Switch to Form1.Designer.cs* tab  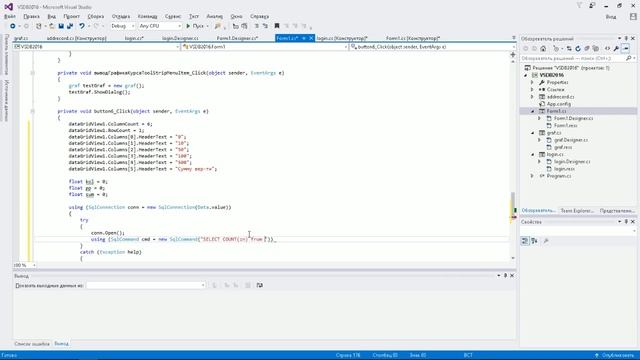coord(237,38)
